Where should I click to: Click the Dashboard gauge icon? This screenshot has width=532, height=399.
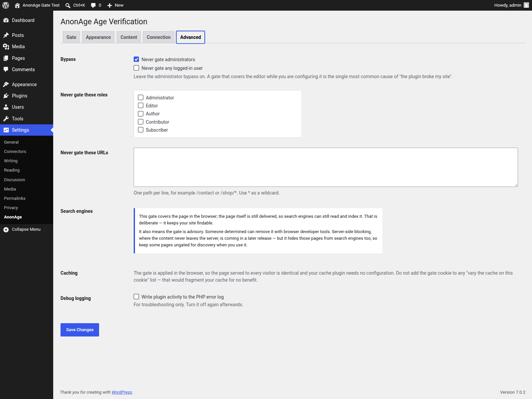pos(6,20)
